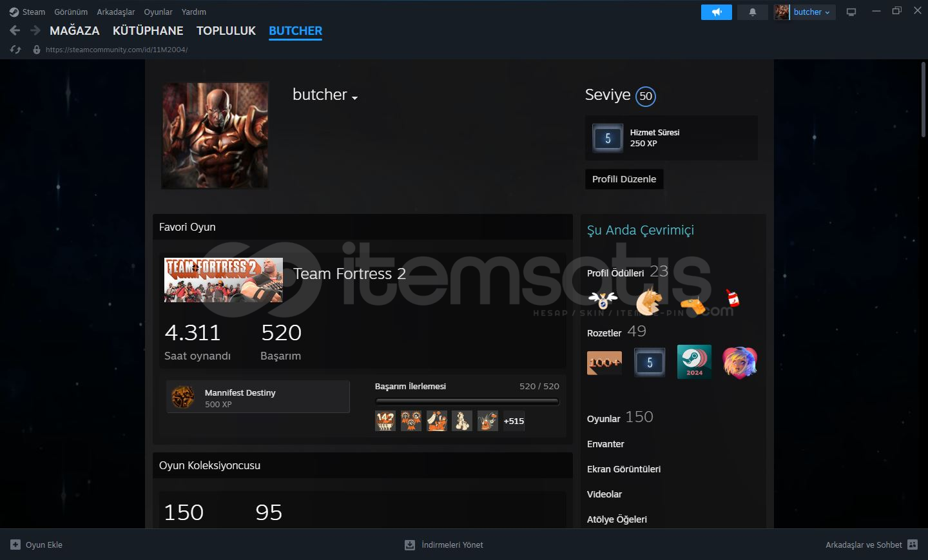Switch to the KÜTÜPHANE tab
The height and width of the screenshot is (560, 928).
pos(148,31)
